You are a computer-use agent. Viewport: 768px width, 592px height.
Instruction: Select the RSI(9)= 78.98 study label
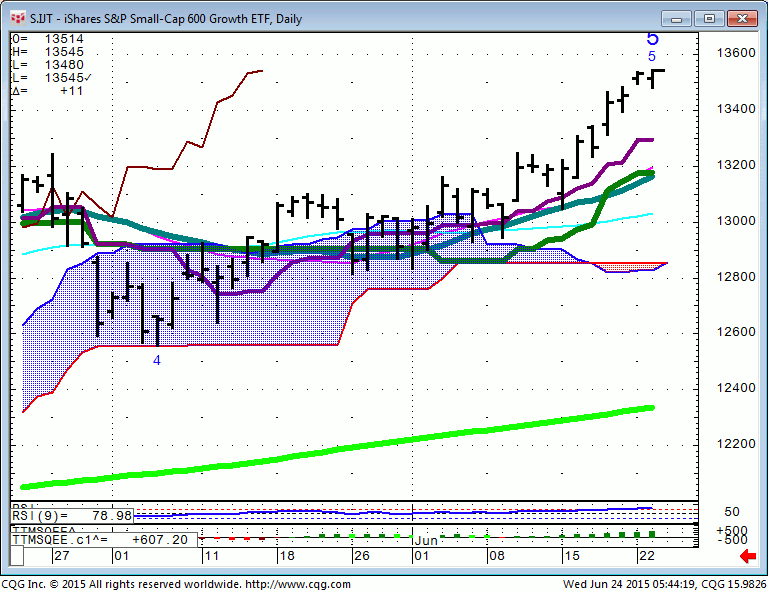click(72, 516)
